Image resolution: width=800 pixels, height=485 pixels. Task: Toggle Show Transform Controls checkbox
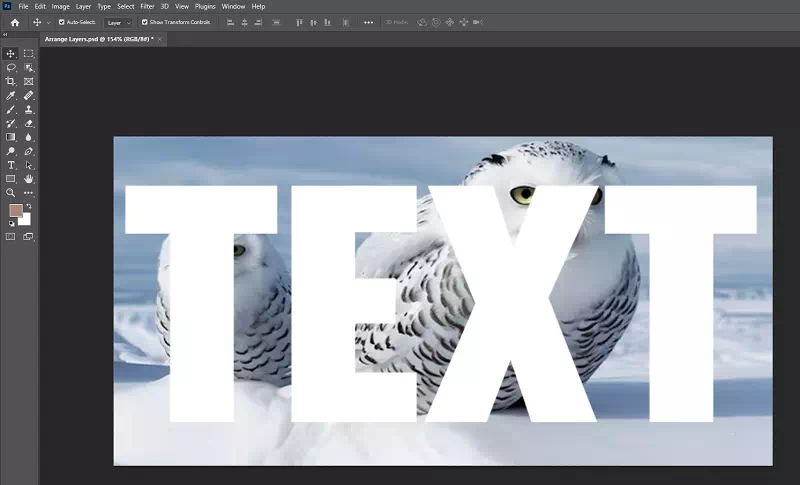(144, 22)
